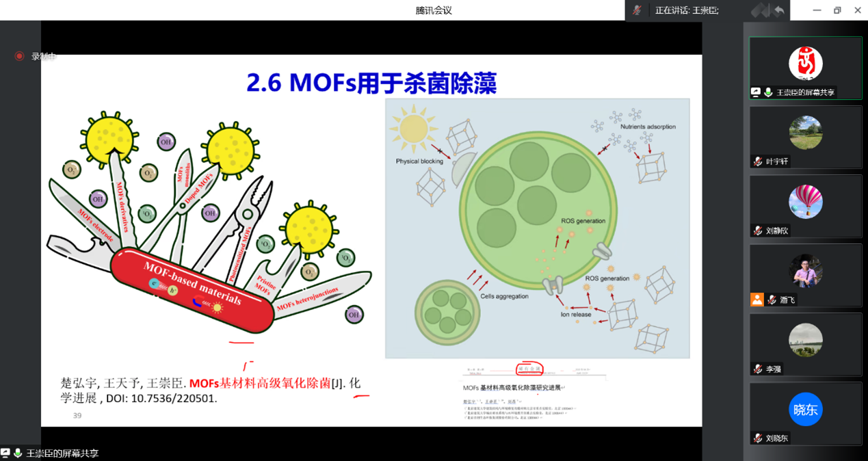Click the 录制中 recording status label
This screenshot has height=461, width=868.
tap(43, 57)
